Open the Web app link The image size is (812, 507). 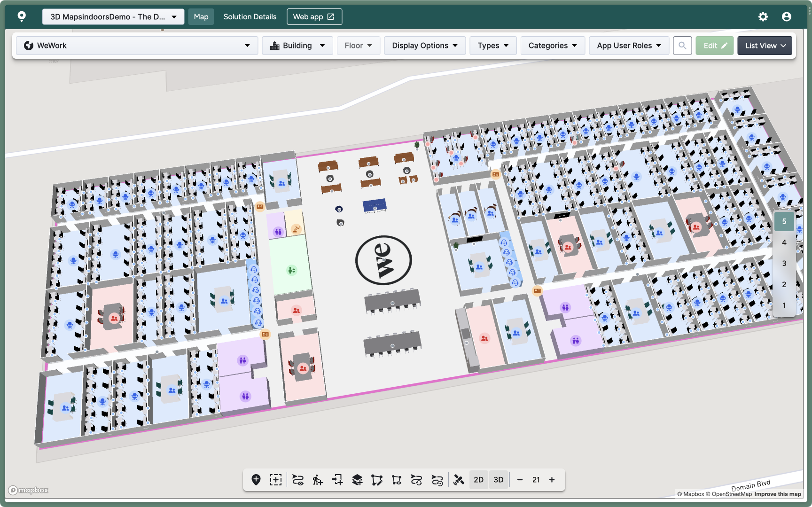click(314, 17)
